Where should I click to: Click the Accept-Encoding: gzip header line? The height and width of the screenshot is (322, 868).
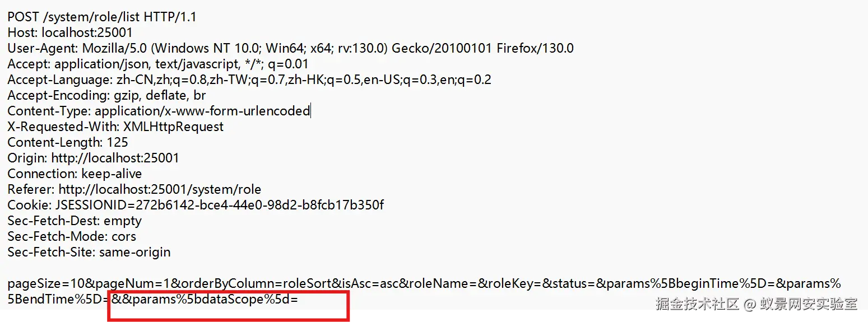click(x=106, y=95)
